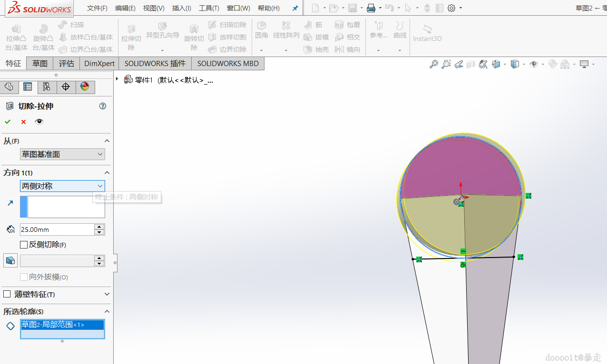This screenshot has height=364, width=607.
Task: Expand the 零件1 feature tree node
Action: 117,79
